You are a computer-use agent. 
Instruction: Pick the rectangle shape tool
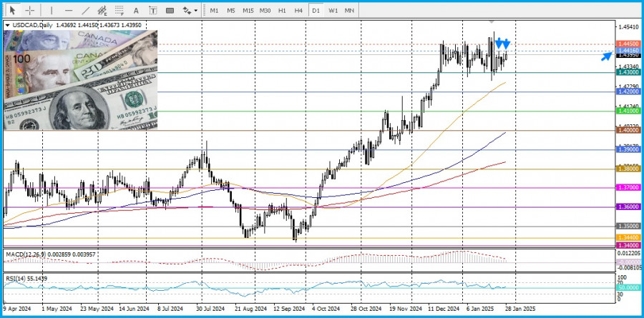(170, 11)
